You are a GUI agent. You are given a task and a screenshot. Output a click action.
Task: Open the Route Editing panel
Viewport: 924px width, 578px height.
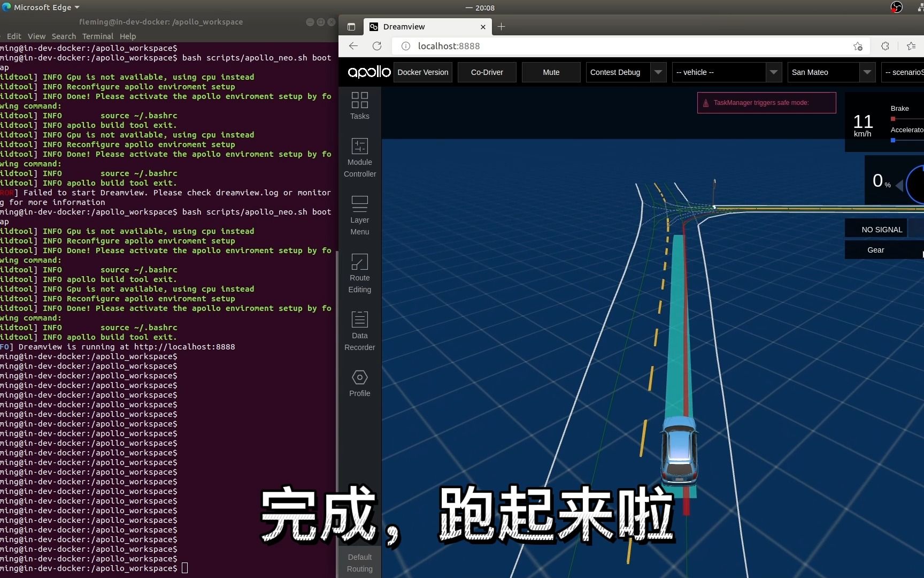[359, 273]
